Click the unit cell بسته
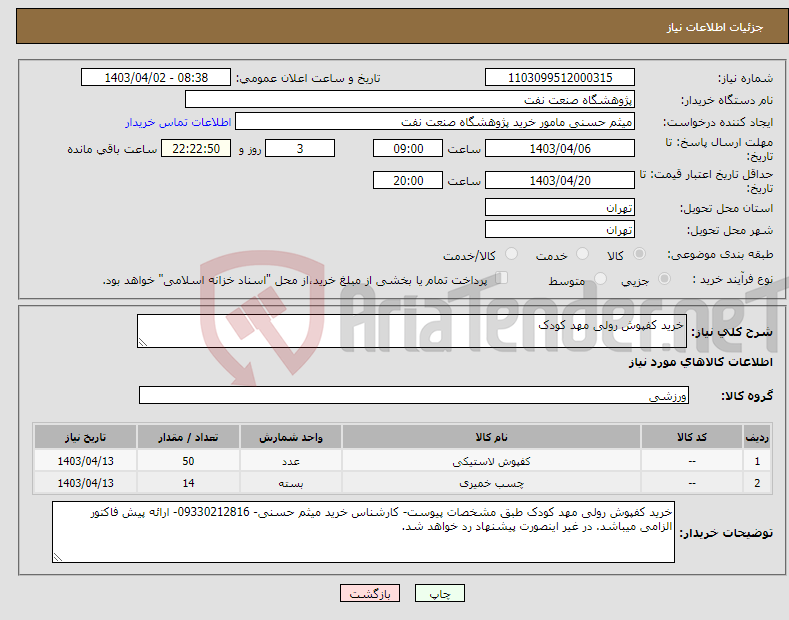 (291, 483)
